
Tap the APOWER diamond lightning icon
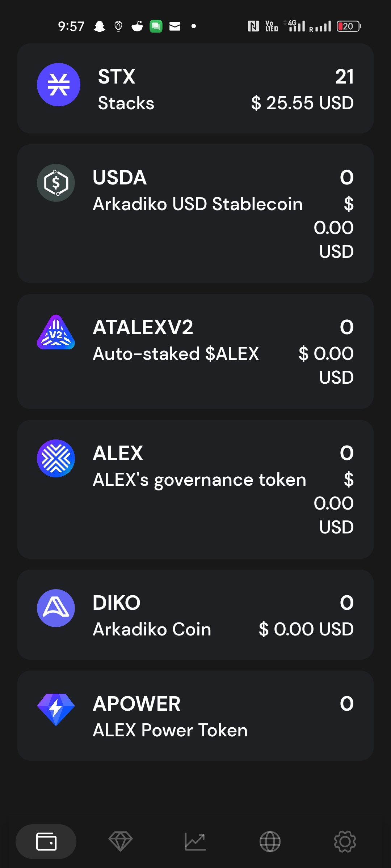point(56,709)
